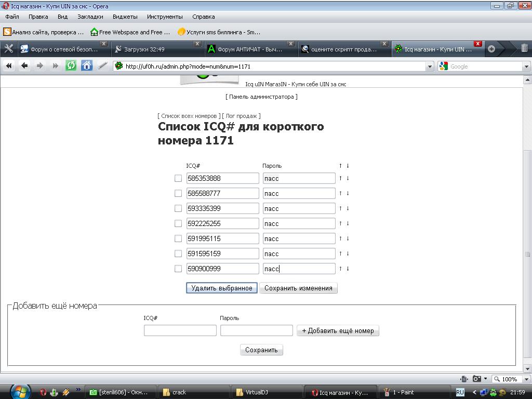Click the Rewind navigation button

[x=9, y=66]
